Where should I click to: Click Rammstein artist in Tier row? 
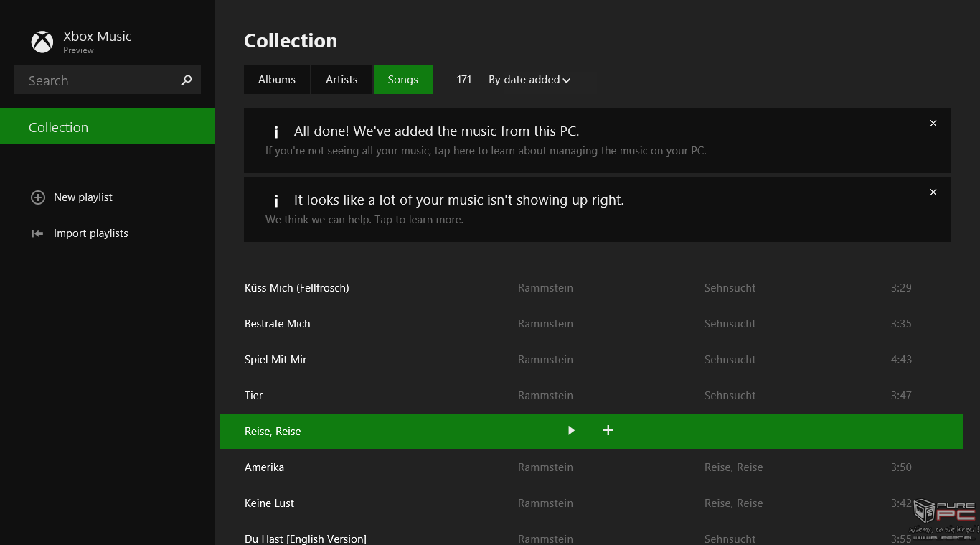pos(545,396)
